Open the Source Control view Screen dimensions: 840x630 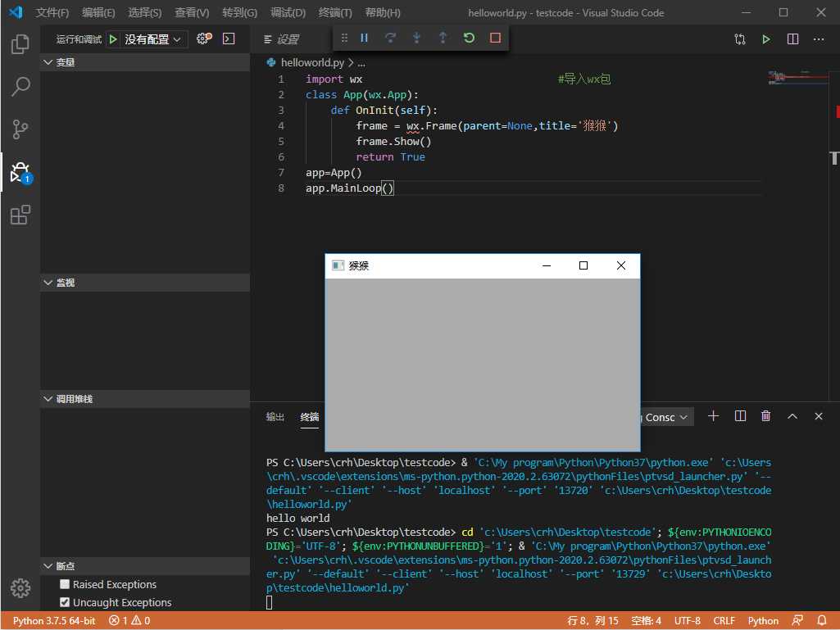pyautogui.click(x=20, y=129)
